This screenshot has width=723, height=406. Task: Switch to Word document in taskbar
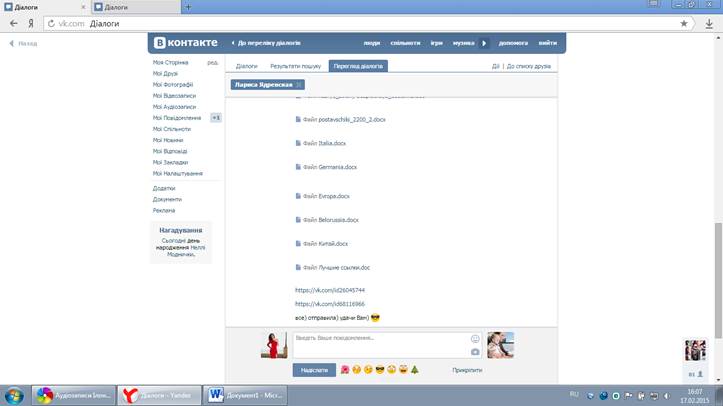tap(245, 395)
